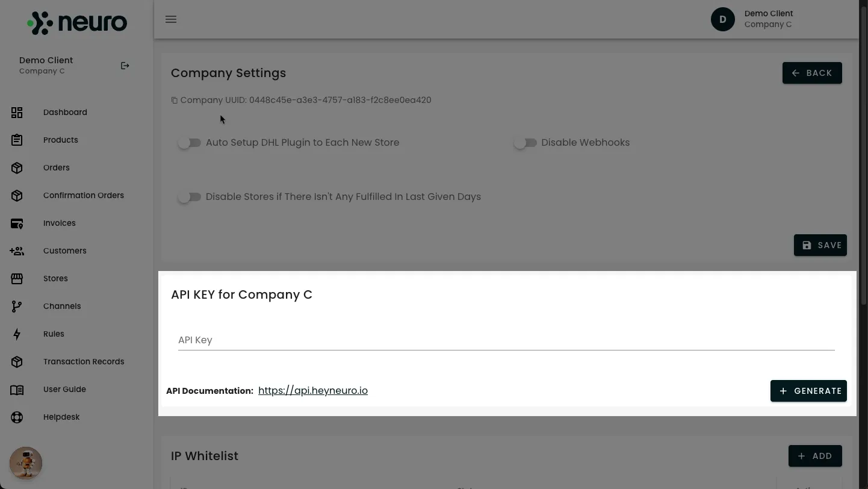Screen dimensions: 868x489
Task: Toggle Auto Setup DHL Plugin switch
Action: click(190, 143)
